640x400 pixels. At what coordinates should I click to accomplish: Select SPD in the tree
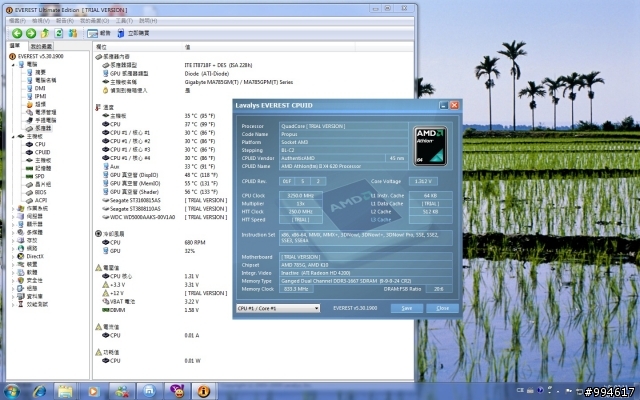tap(40, 176)
